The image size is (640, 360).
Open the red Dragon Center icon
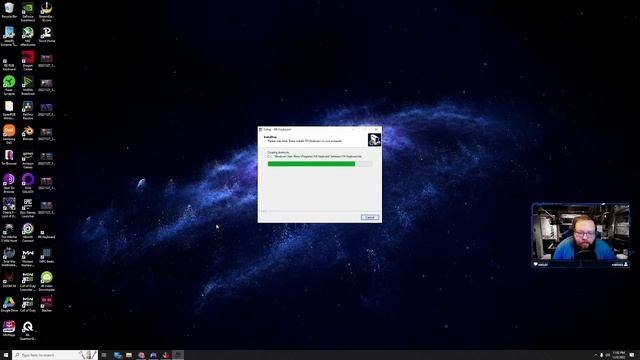coord(28,60)
